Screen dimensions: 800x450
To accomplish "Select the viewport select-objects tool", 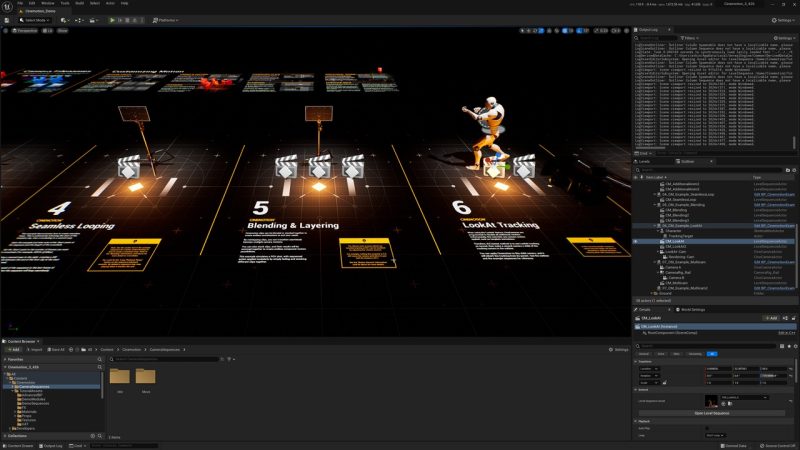I will tap(522, 31).
